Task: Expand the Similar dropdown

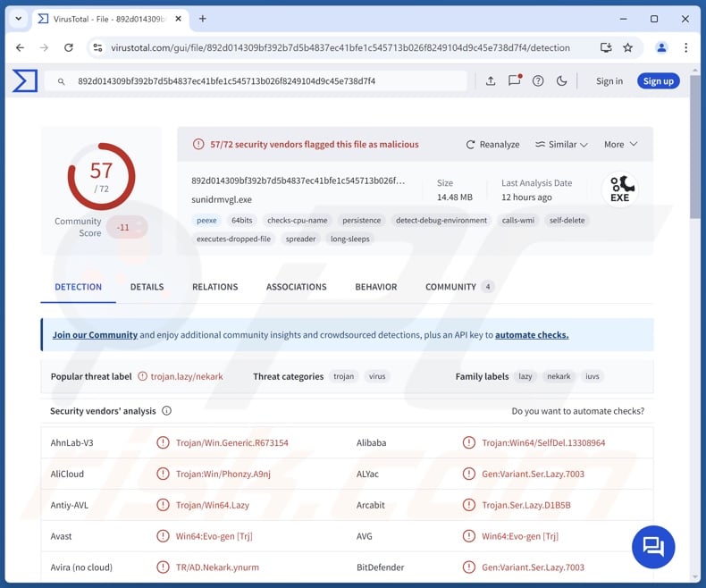Action: click(561, 145)
